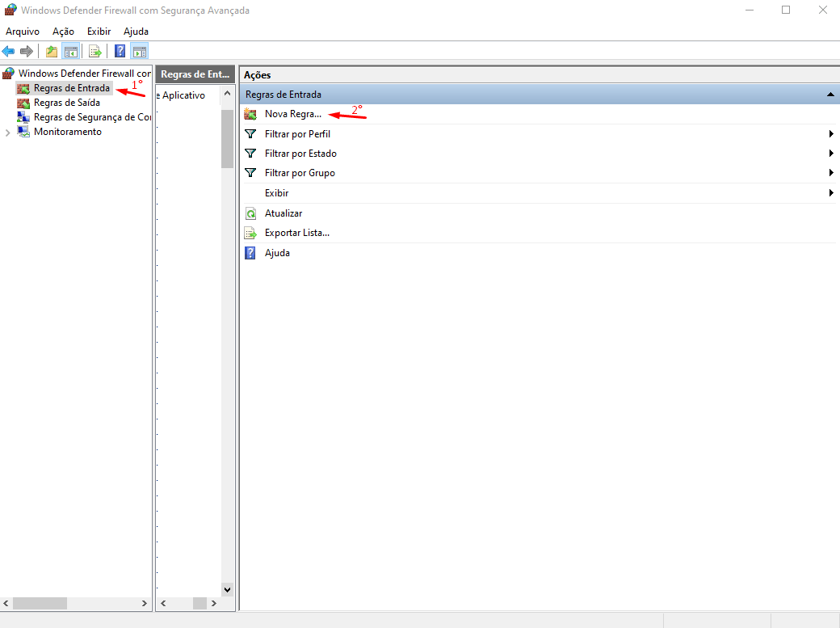This screenshot has width=840, height=628.
Task: Click Exportar Lista... action
Action: (296, 233)
